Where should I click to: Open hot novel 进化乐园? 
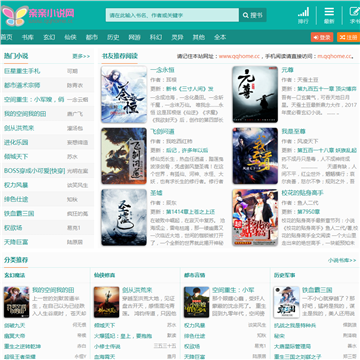tap(16, 142)
